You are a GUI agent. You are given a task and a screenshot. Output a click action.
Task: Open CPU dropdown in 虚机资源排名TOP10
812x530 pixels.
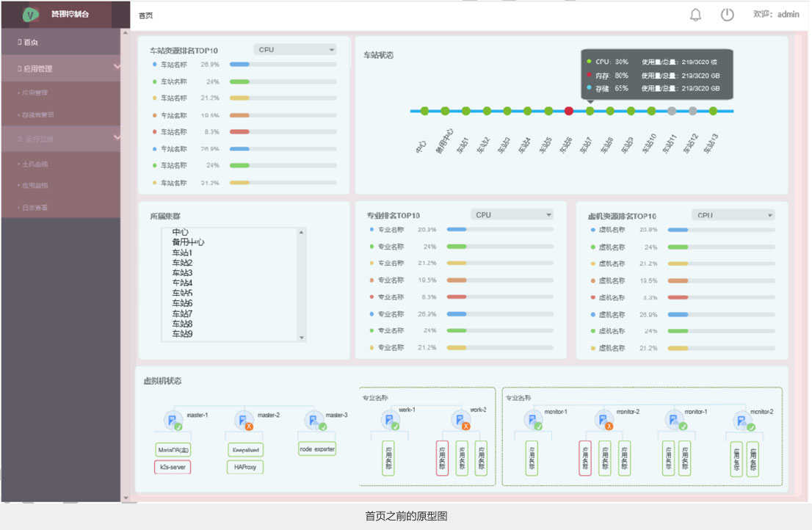(733, 215)
